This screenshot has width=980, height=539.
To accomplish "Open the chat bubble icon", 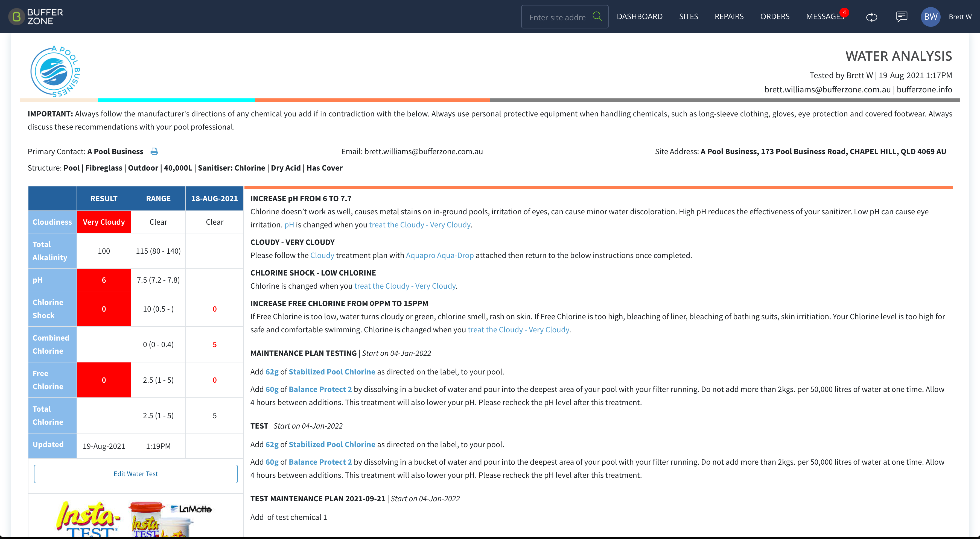I will coord(902,17).
